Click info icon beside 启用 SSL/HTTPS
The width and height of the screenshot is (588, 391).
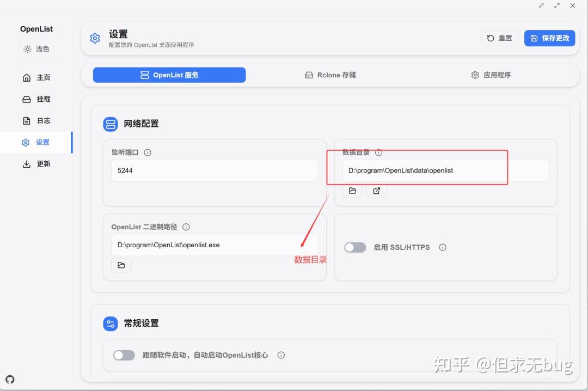click(x=443, y=247)
